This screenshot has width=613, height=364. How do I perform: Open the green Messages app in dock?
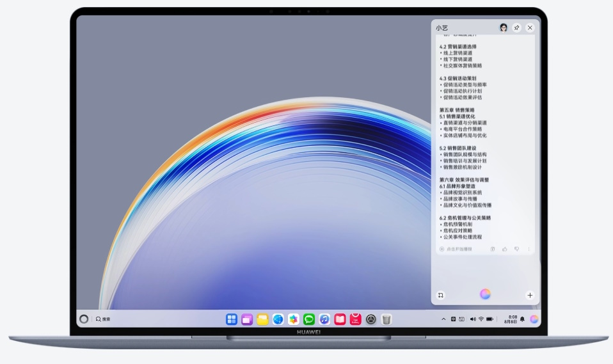click(x=309, y=319)
